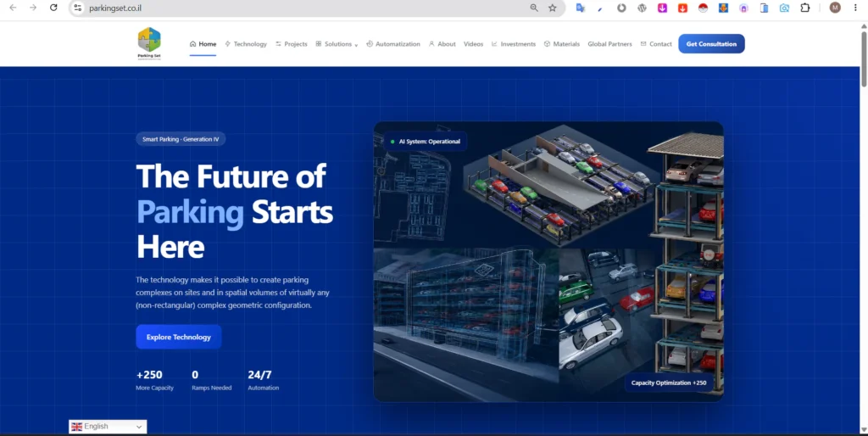Click the 24/7 Automation stat

click(x=264, y=380)
